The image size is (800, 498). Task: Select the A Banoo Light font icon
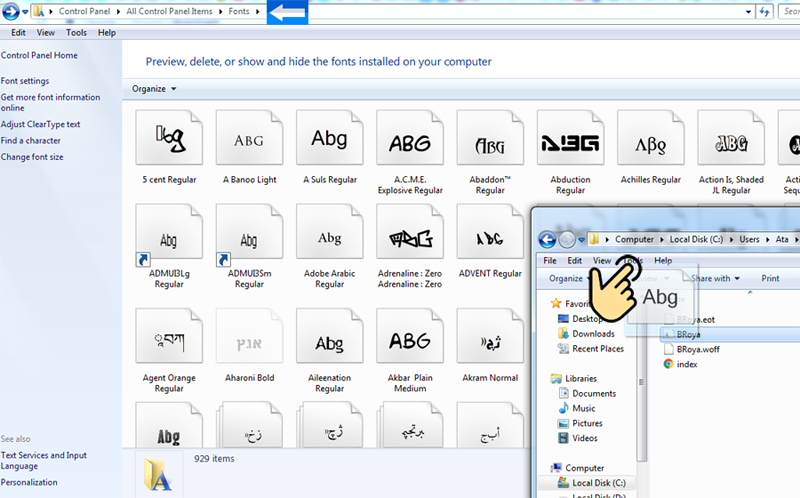pos(249,138)
